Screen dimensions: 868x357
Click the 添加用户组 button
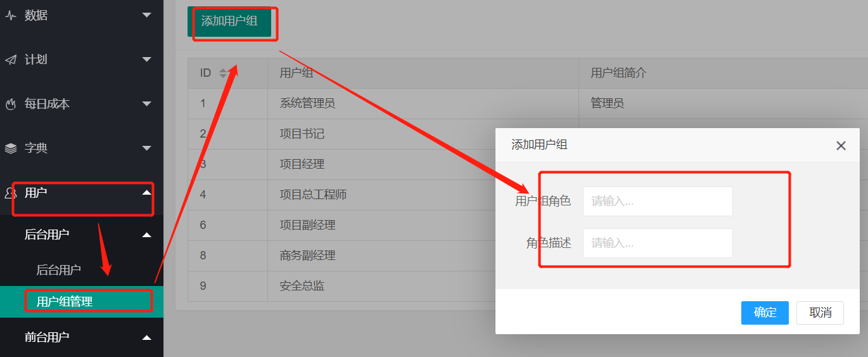tap(229, 22)
